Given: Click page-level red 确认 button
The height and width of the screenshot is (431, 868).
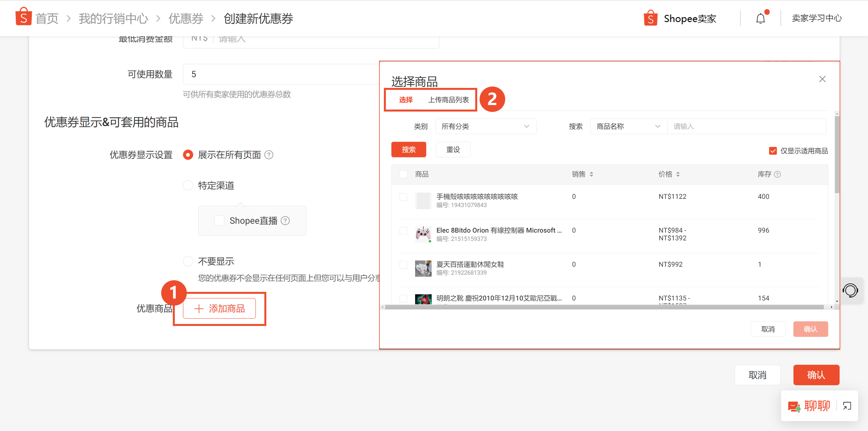Looking at the screenshot, I should [816, 375].
